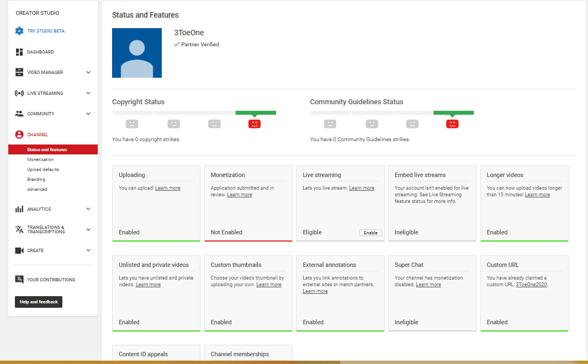The image size is (588, 364).
Task: Click the red Channel person icon
Action: coord(19,135)
